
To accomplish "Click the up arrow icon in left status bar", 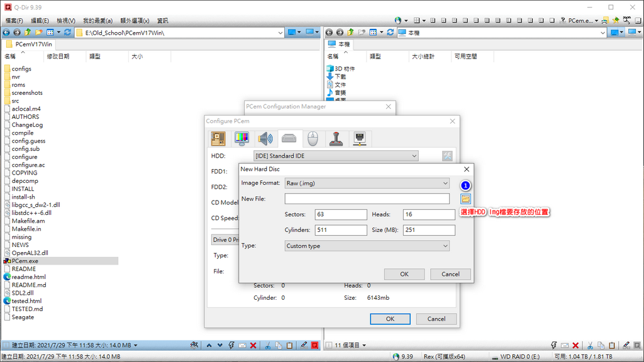I will (209, 346).
